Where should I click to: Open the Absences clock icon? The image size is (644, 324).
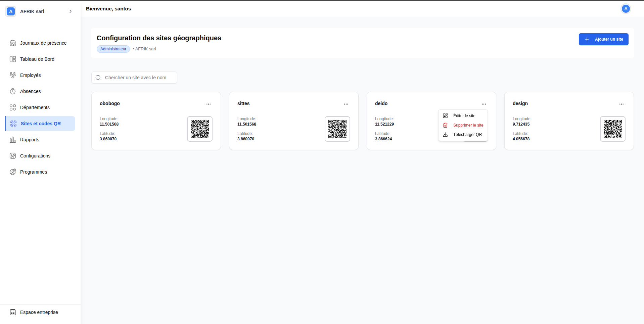pyautogui.click(x=12, y=91)
